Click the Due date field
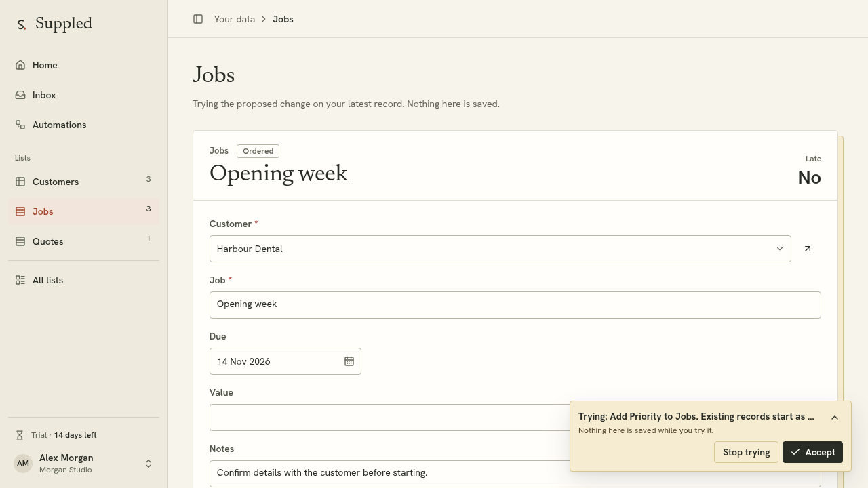Viewport: 868px width, 488px height. [285, 361]
